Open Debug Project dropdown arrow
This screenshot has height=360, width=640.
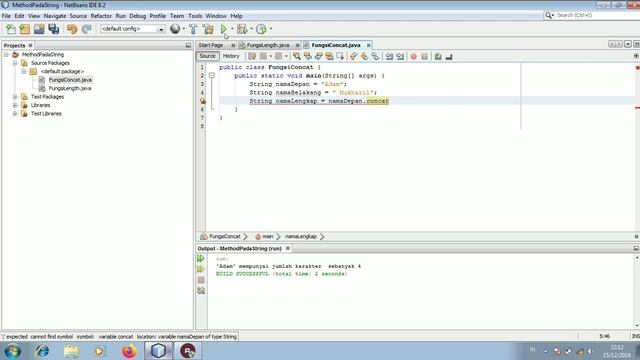pyautogui.click(x=251, y=29)
